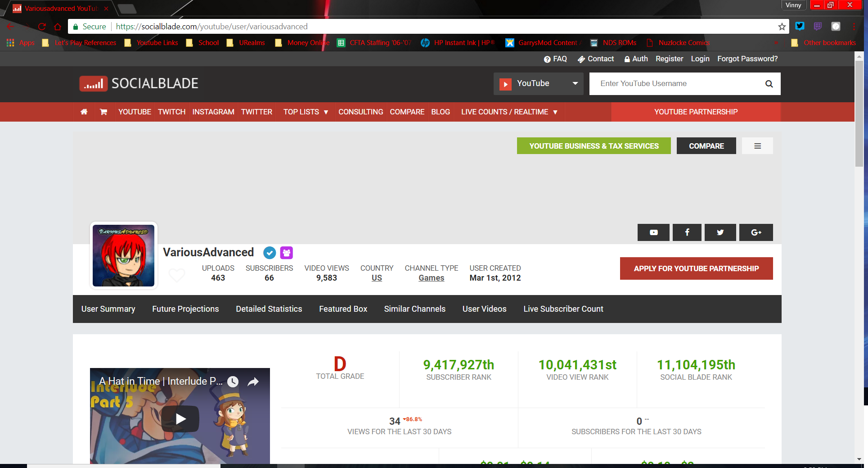This screenshot has height=468, width=868.
Task: Open the shopping cart icon
Action: pyautogui.click(x=103, y=112)
